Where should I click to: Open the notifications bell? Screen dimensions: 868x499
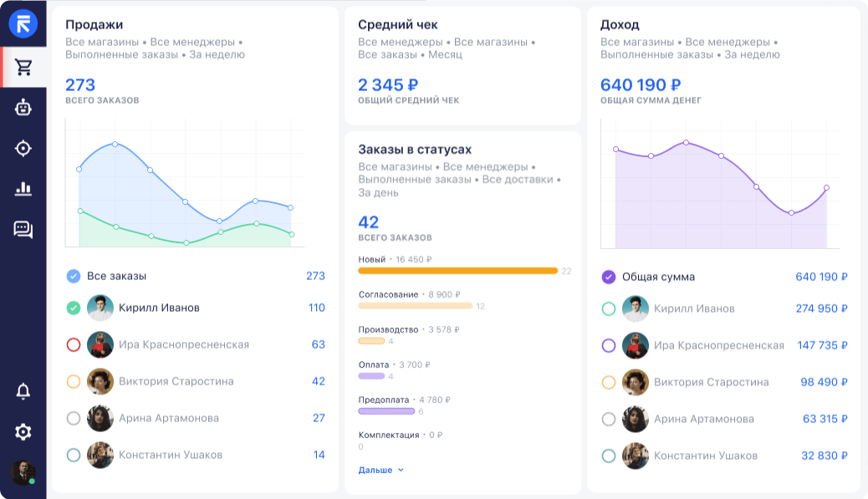coord(23,391)
